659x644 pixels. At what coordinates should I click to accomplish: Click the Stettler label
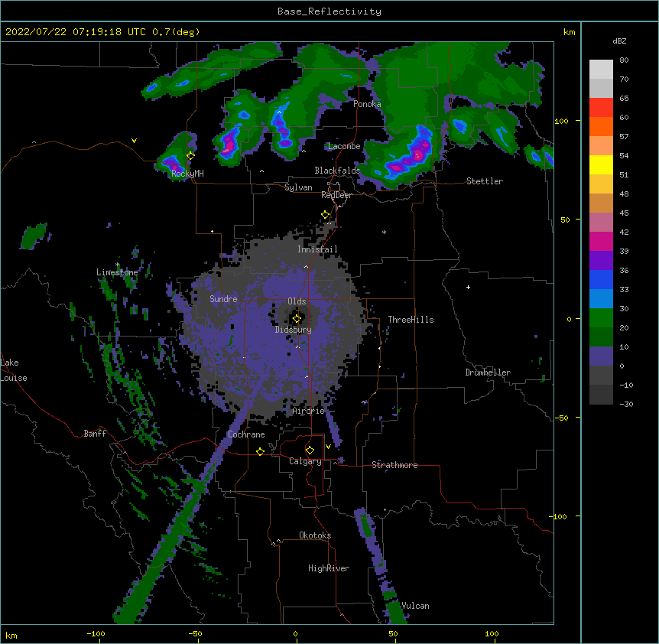(x=485, y=181)
